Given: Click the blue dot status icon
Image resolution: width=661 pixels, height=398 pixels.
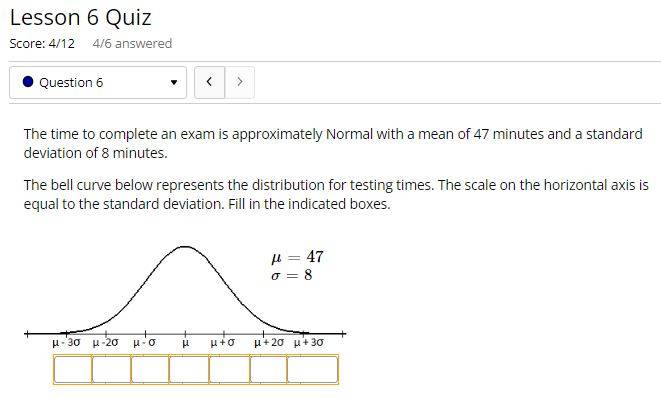Looking at the screenshot, I should point(28,82).
